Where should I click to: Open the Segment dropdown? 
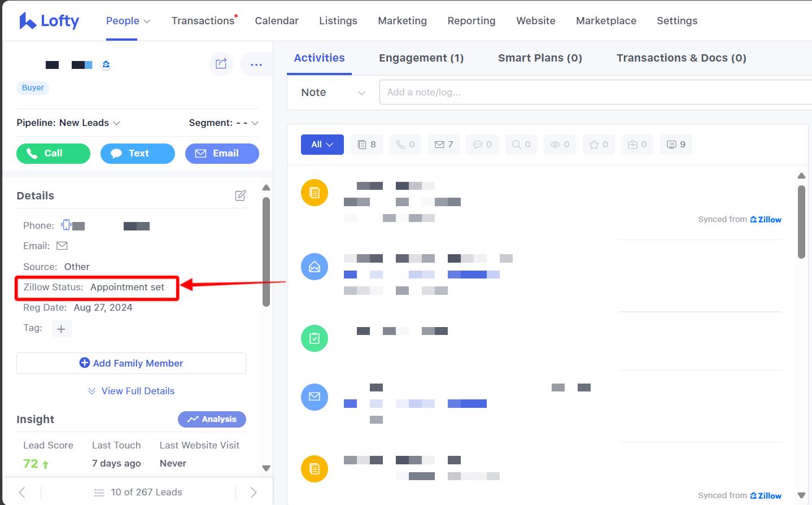click(223, 123)
